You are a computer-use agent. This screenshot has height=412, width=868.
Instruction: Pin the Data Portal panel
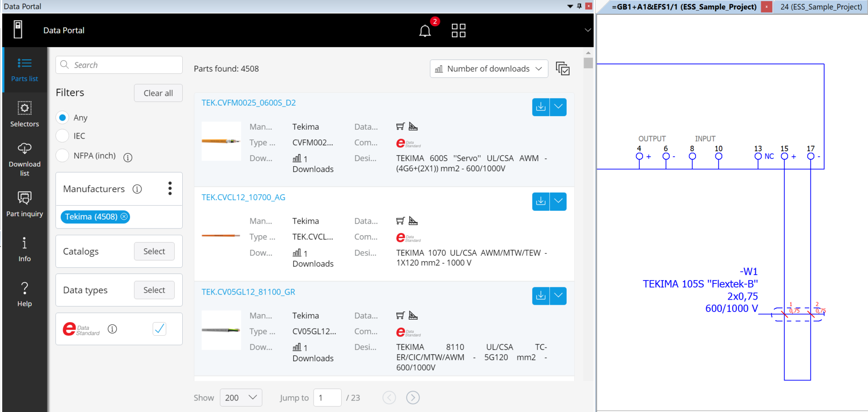point(579,6)
